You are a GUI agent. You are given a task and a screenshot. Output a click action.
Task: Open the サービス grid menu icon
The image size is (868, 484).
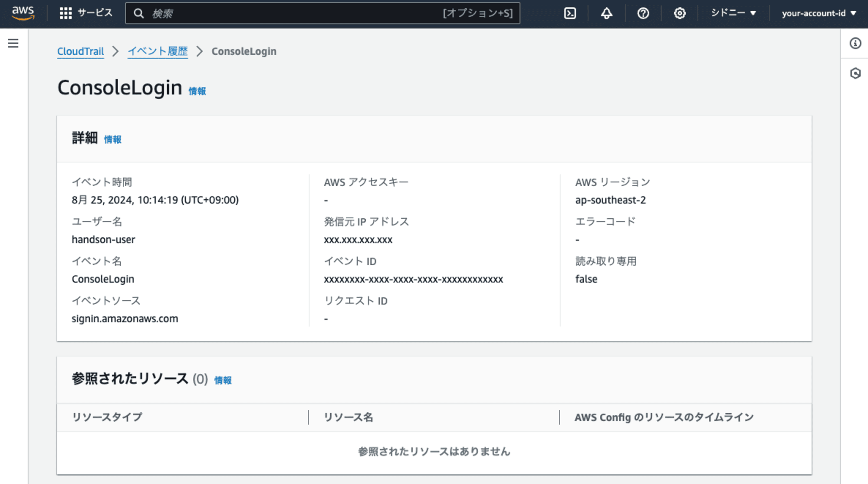click(66, 13)
